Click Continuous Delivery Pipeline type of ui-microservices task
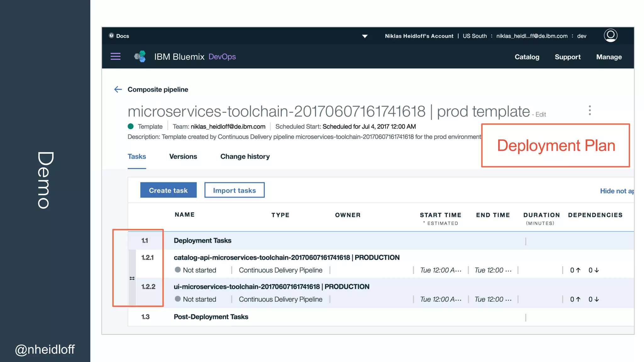This screenshot has width=644, height=362. pyautogui.click(x=280, y=299)
